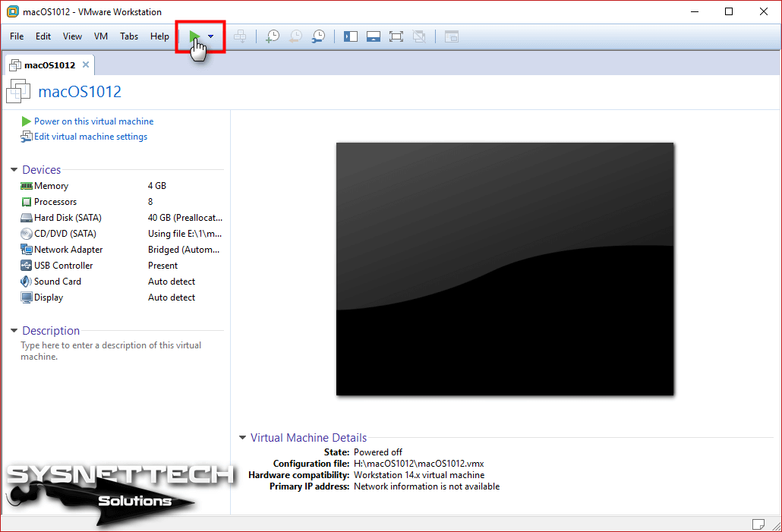Click the Powered off state text
The image size is (782, 532).
tap(377, 452)
